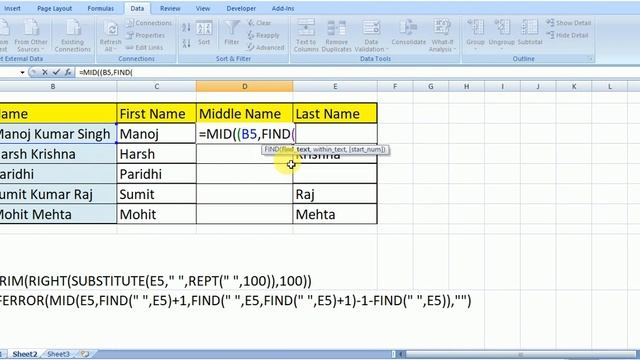Select the cell with Mehta
This screenshot has width=640, height=360.
(335, 214)
